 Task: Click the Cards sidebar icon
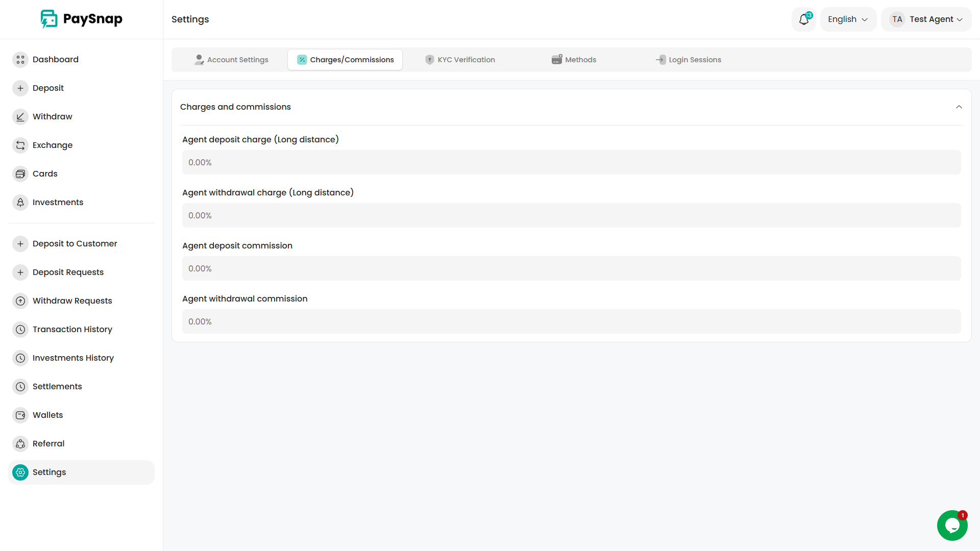coord(20,174)
